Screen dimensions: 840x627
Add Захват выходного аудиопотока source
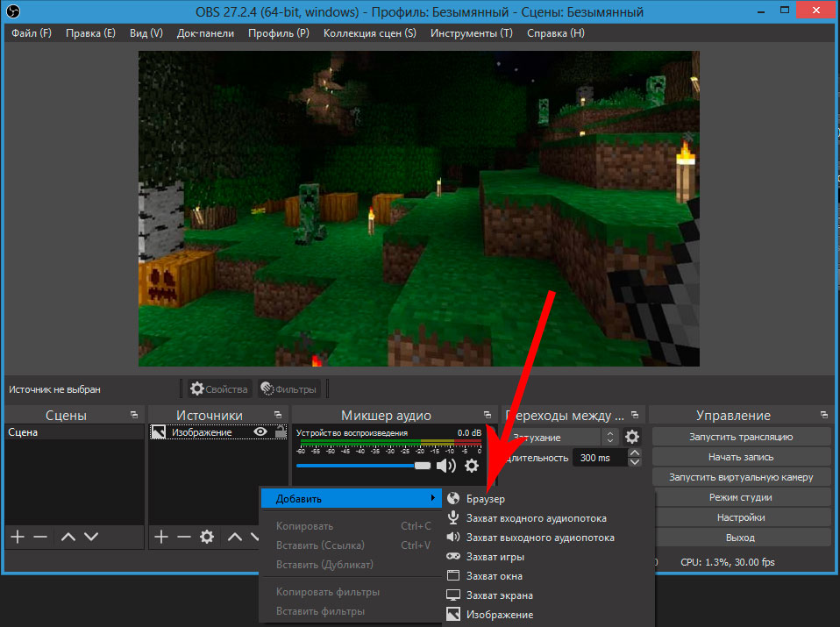(x=549, y=538)
